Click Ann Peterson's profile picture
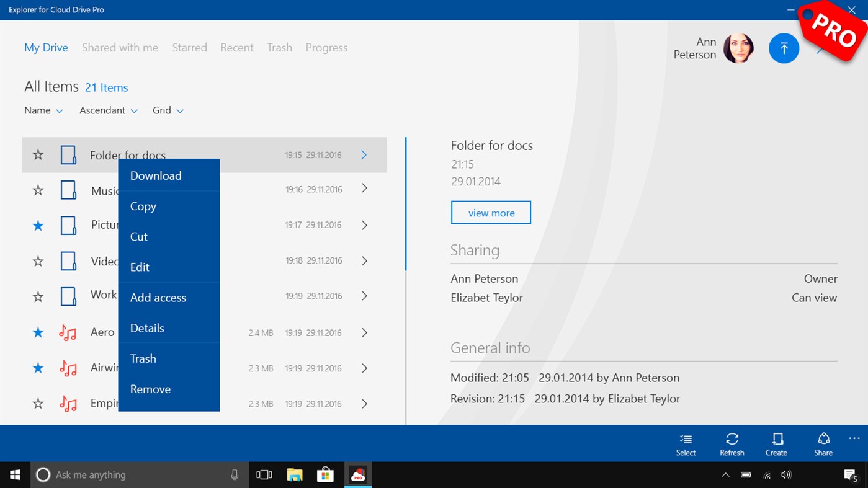 click(x=739, y=48)
